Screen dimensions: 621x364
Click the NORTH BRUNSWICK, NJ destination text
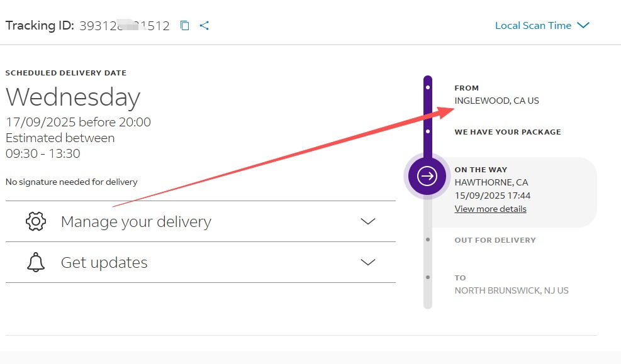[x=511, y=290]
